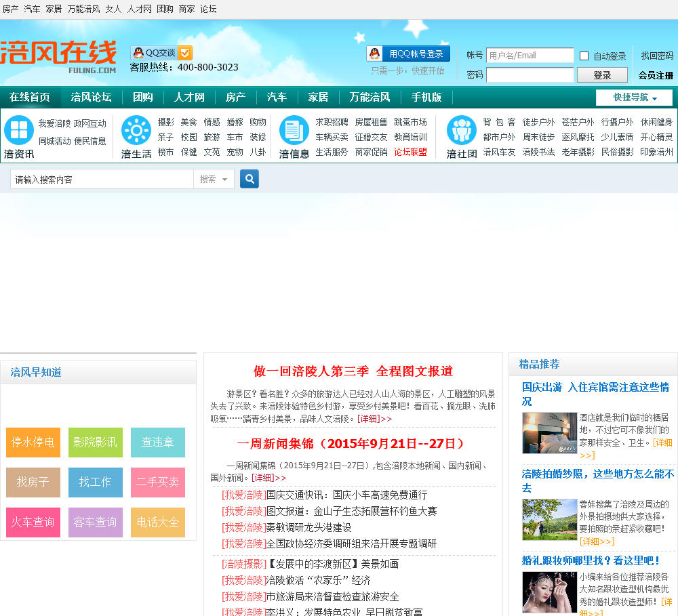Open the 国庆出游 入住宾馆 article title
This screenshot has width=678, height=616.
[595, 394]
